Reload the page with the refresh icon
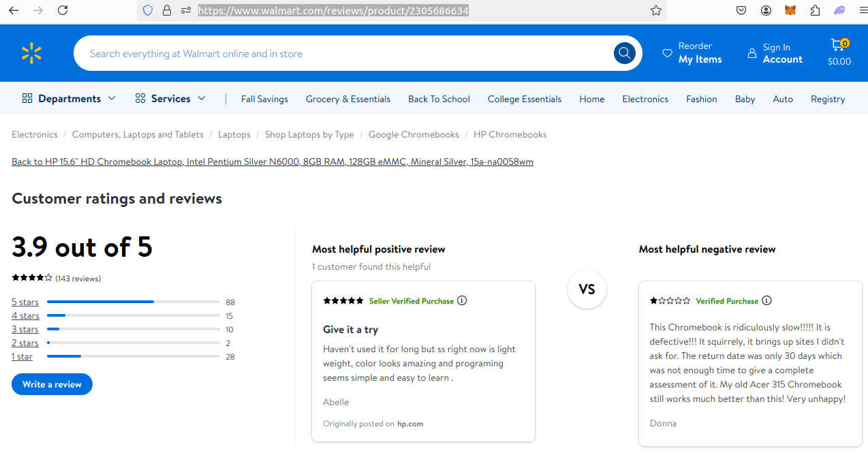 [x=63, y=10]
